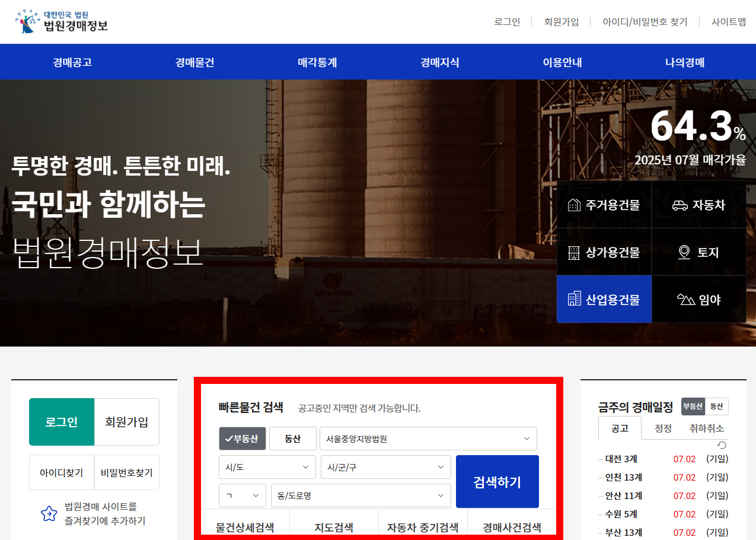Image resolution: width=756 pixels, height=540 pixels.
Task: Open the 매각통계 menu
Action: pyautogui.click(x=317, y=62)
